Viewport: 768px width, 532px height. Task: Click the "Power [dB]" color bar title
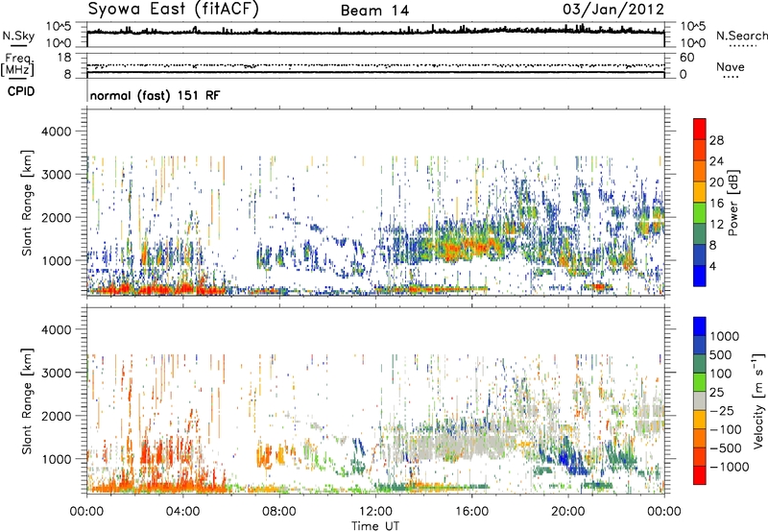pos(732,203)
